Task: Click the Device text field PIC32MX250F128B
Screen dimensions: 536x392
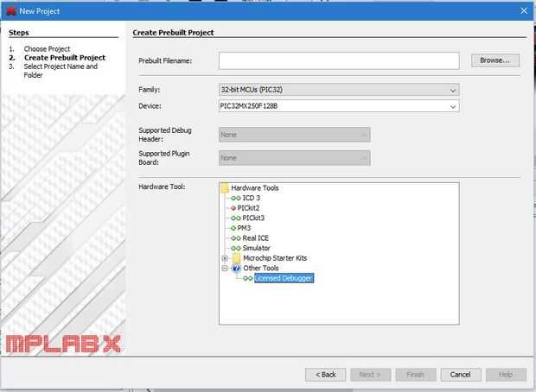Action: [333, 106]
